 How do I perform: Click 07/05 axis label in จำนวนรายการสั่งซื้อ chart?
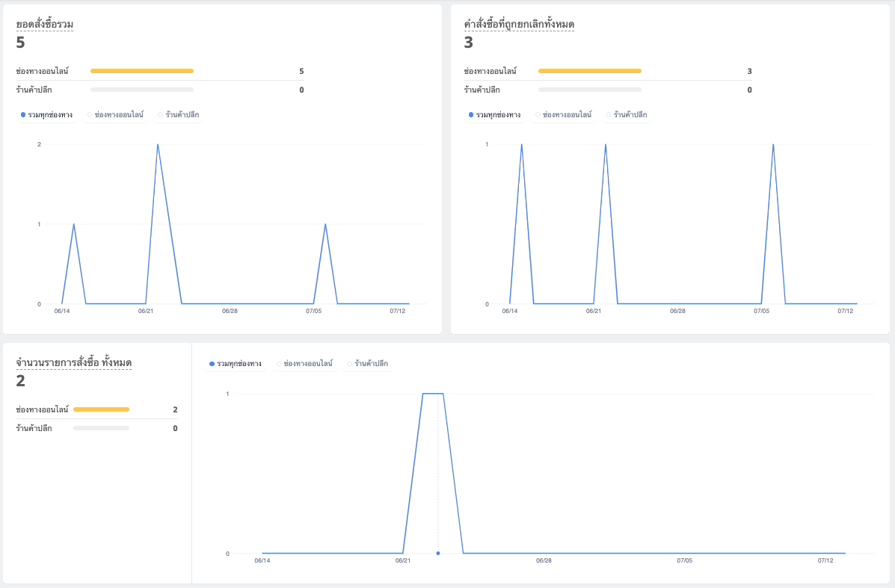(684, 560)
